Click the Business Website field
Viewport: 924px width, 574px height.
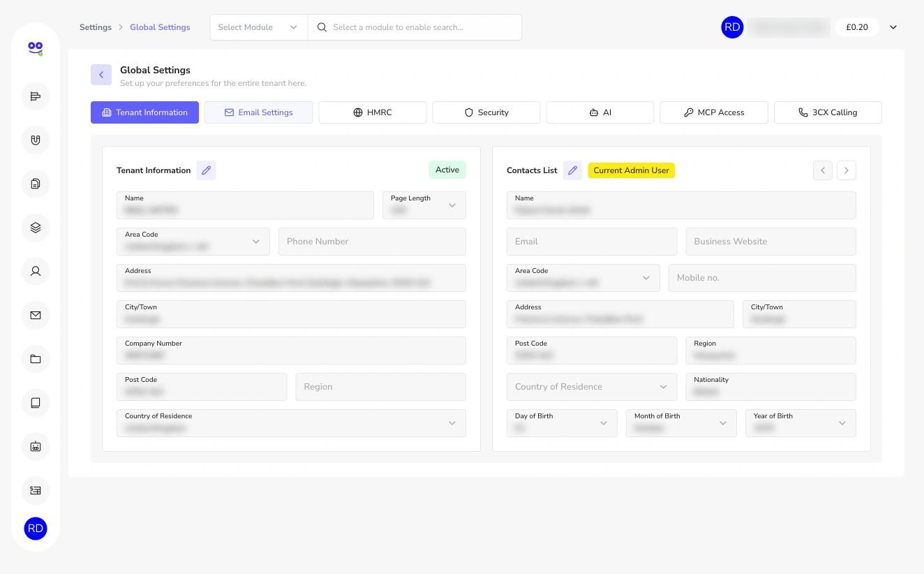coord(771,242)
